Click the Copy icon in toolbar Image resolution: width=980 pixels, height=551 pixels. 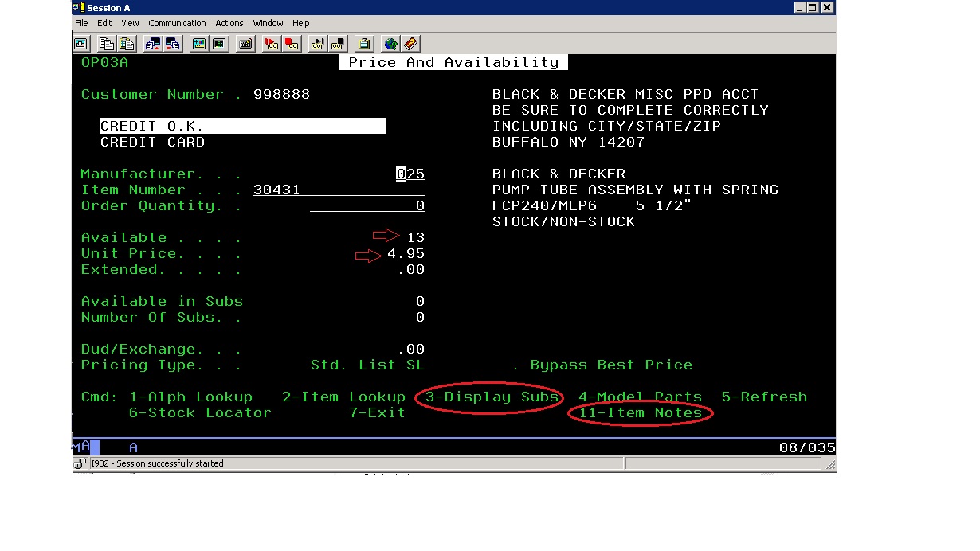107,44
